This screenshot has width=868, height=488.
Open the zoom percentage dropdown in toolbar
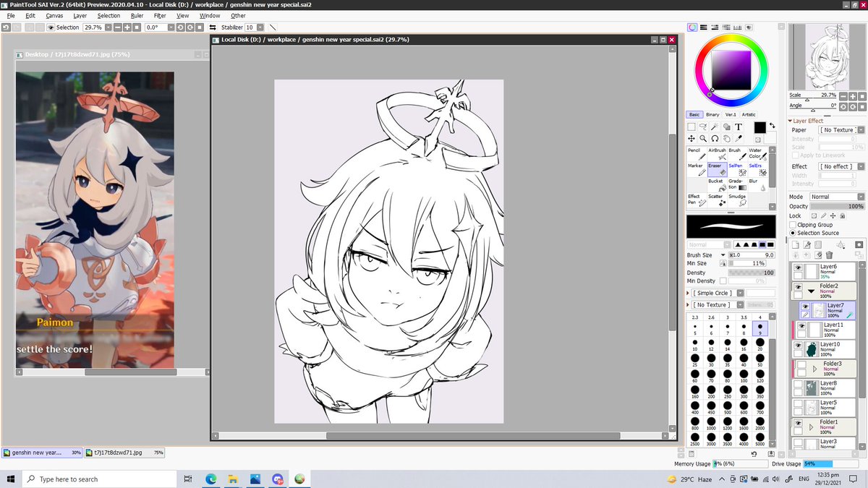click(x=108, y=27)
